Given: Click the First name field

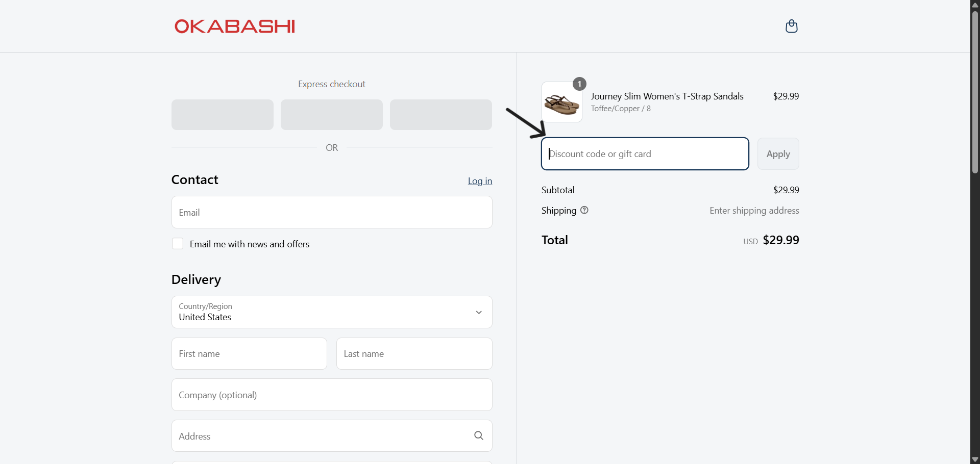Looking at the screenshot, I should tap(249, 354).
